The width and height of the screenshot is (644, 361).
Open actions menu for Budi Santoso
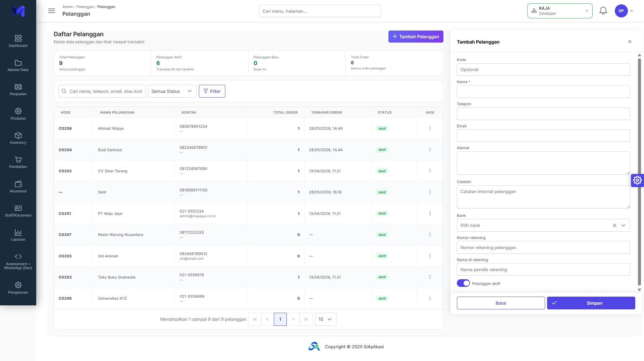pos(430,149)
